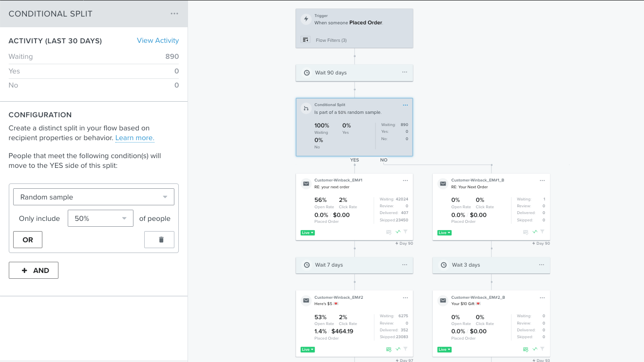Viewport: 644px width, 362px height.
Task: Click the OR button
Action: click(x=28, y=240)
